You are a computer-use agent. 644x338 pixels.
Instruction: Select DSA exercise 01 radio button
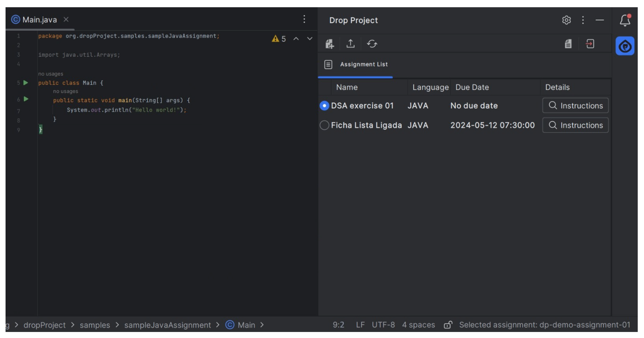[324, 106]
